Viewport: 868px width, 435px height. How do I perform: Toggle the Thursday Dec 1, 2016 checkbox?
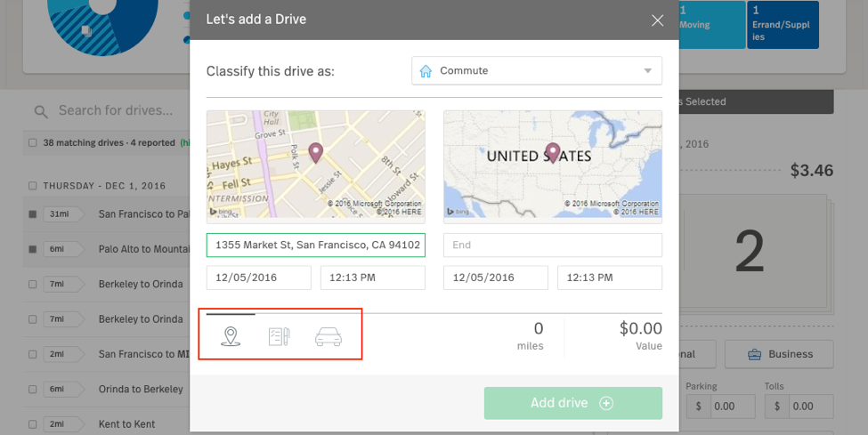(x=33, y=186)
